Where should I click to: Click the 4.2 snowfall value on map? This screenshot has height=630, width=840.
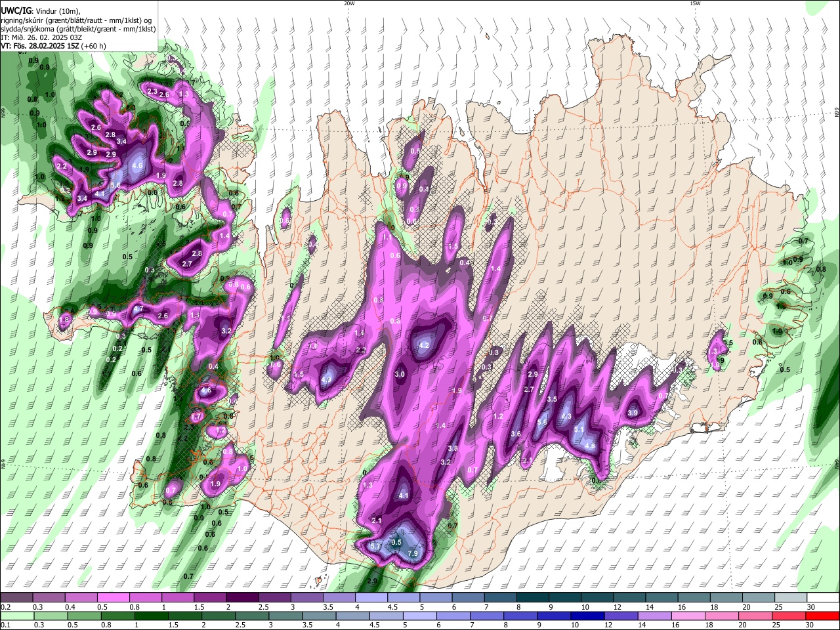(x=423, y=345)
